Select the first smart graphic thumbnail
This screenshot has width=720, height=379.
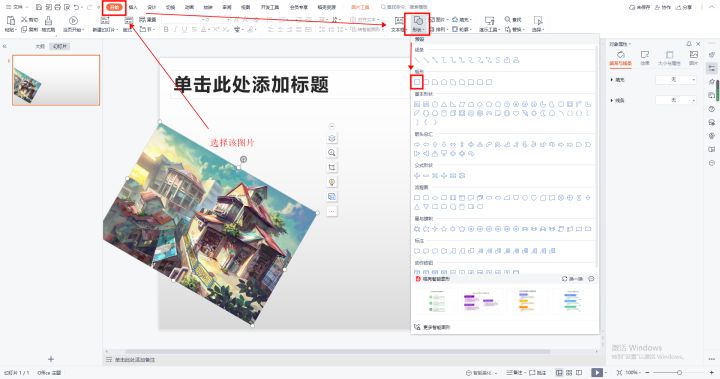437,301
